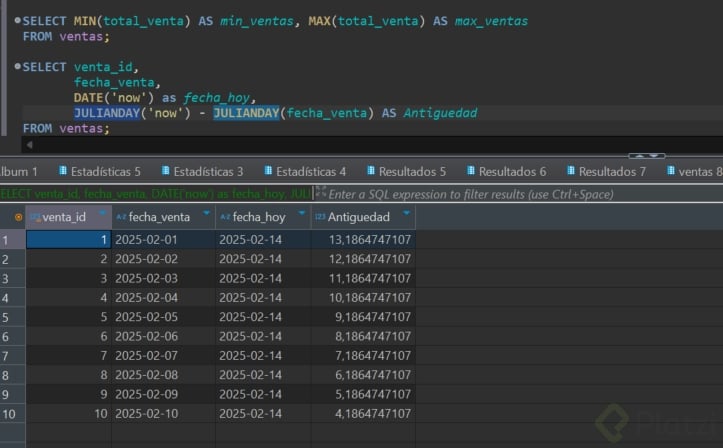Select the cell 2025-02-01 in fecha_venta

[163, 240]
